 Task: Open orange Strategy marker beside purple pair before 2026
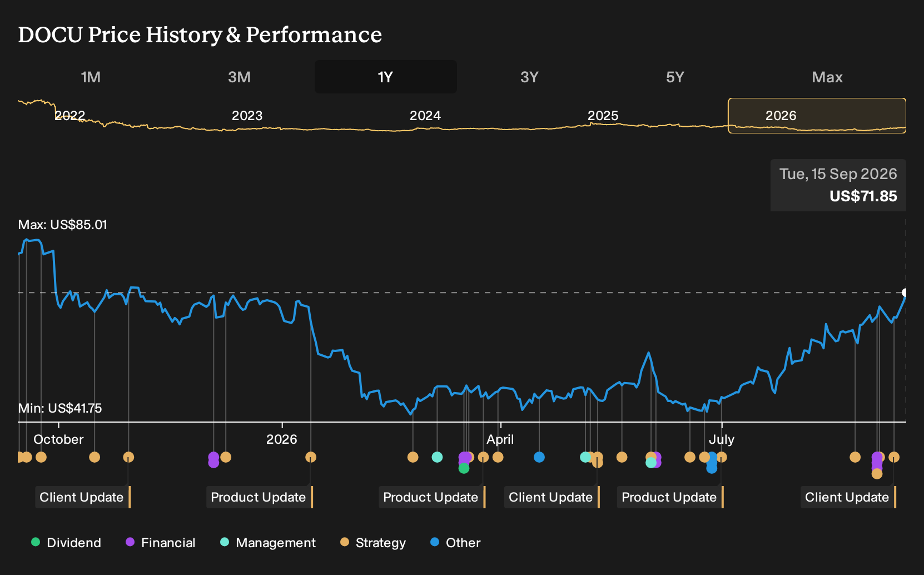pos(225,457)
